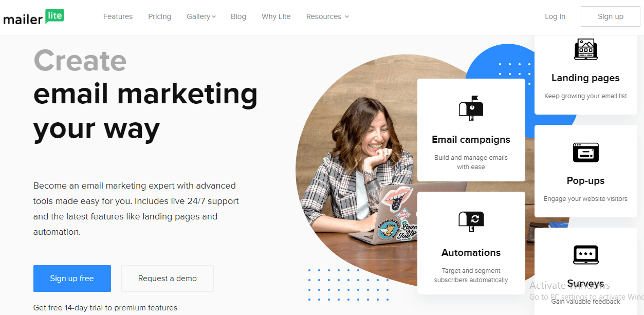Open the Features menu item
644x315 pixels.
118,16
